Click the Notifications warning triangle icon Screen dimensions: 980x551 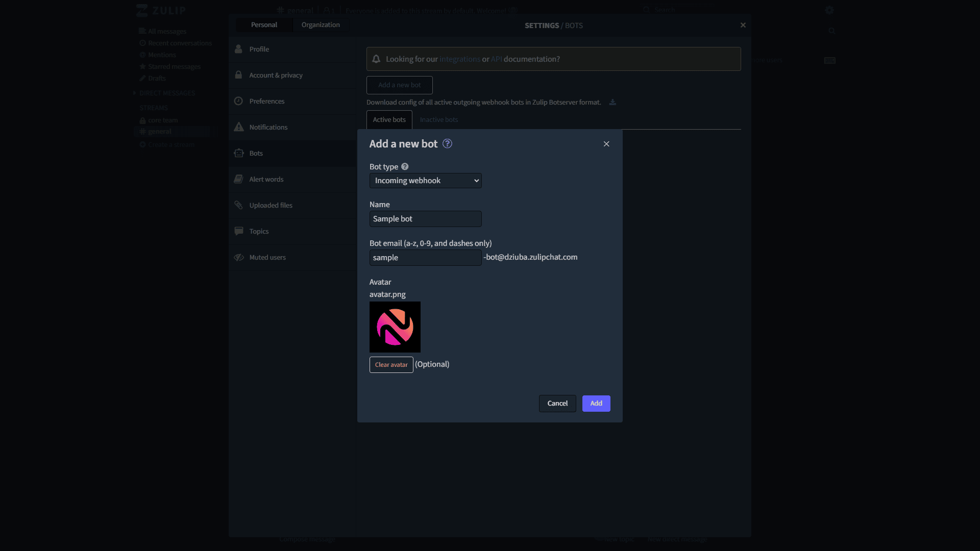coord(238,127)
